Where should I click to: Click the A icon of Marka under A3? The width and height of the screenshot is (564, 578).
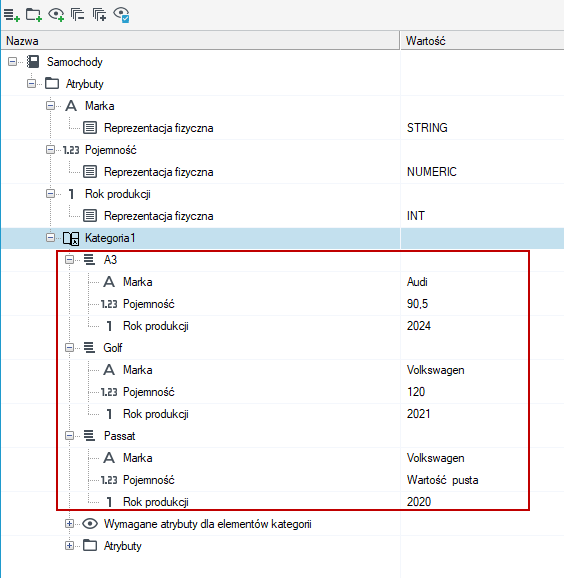109,282
